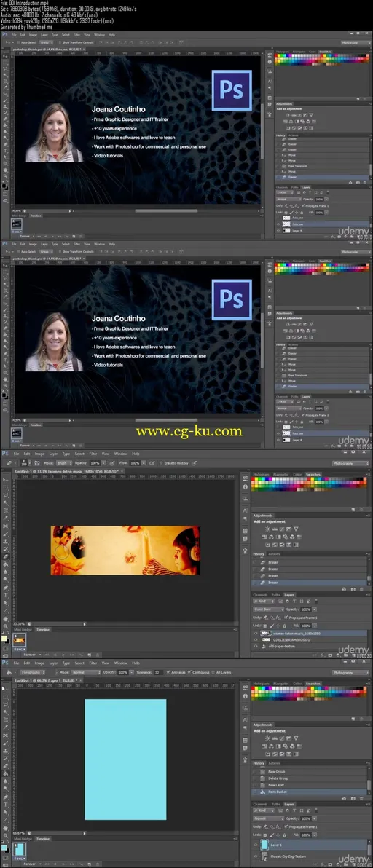Select Paint Bucket tool in cyan-canvas screenshot toolbox
This screenshot has height=868, width=373.
click(6, 773)
